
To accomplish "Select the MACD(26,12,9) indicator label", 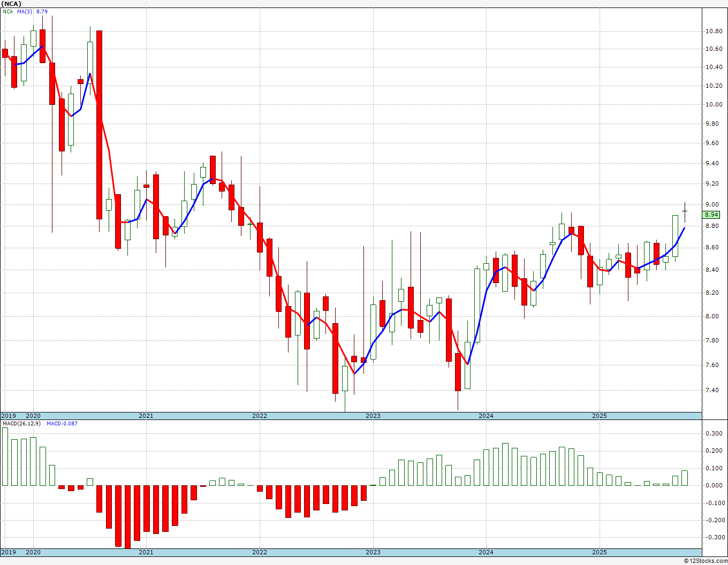I will pyautogui.click(x=21, y=424).
